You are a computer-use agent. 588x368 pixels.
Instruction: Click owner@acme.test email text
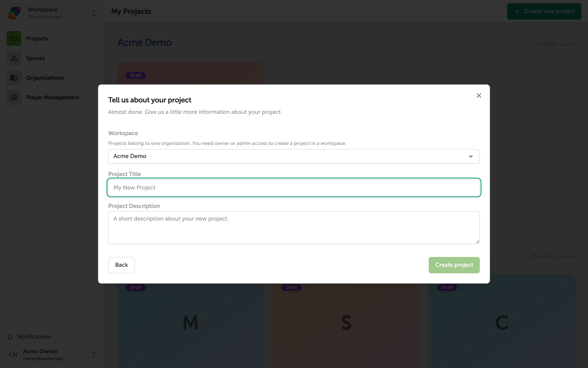click(43, 359)
